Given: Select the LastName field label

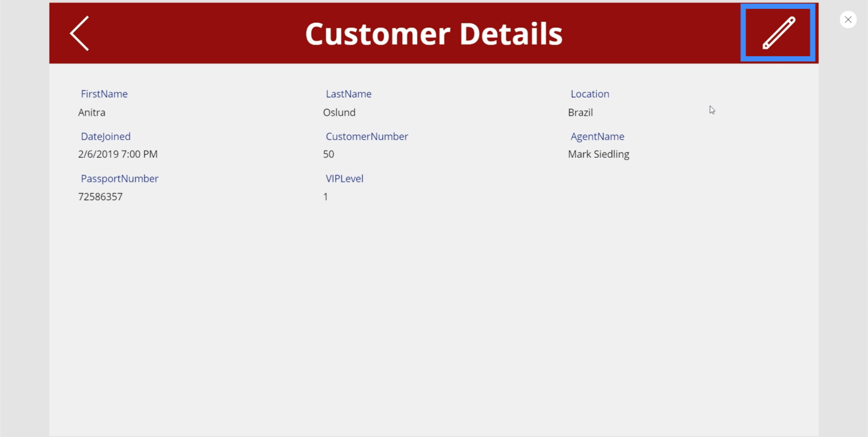Looking at the screenshot, I should (x=348, y=94).
